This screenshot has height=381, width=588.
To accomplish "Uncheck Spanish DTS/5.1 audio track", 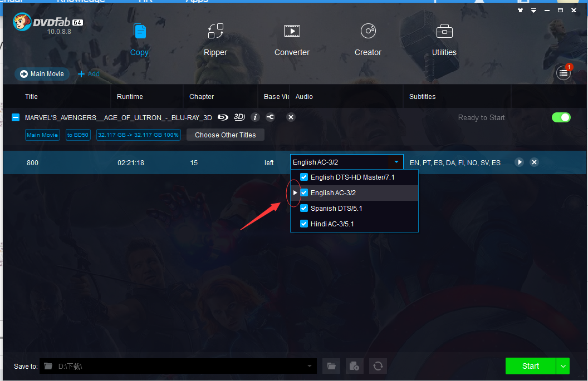I will [x=304, y=208].
